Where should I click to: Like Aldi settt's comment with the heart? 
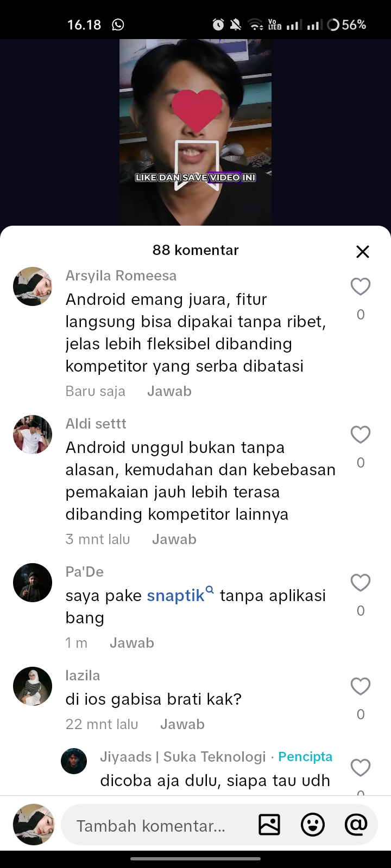coord(361,435)
